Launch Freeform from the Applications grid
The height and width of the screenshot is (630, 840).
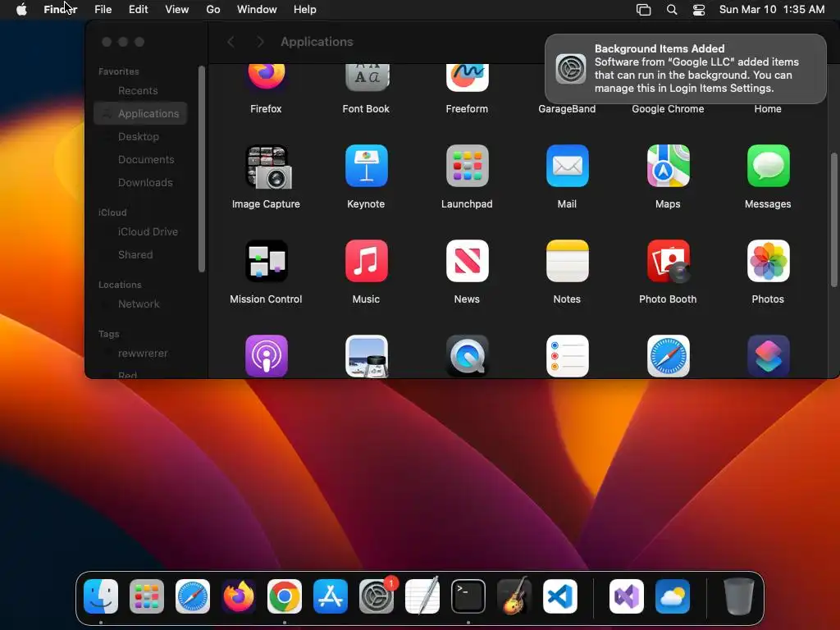467,76
